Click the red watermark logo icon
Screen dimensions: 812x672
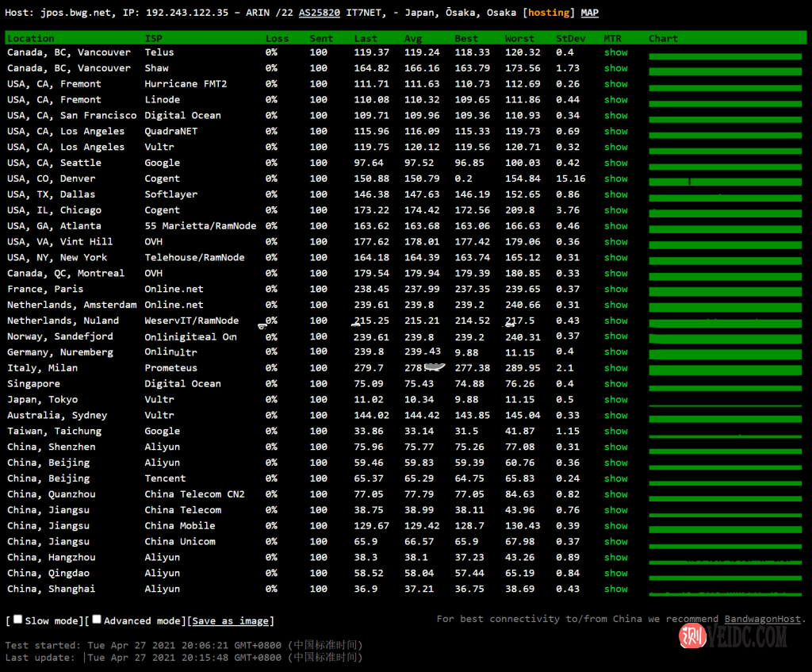point(694,636)
